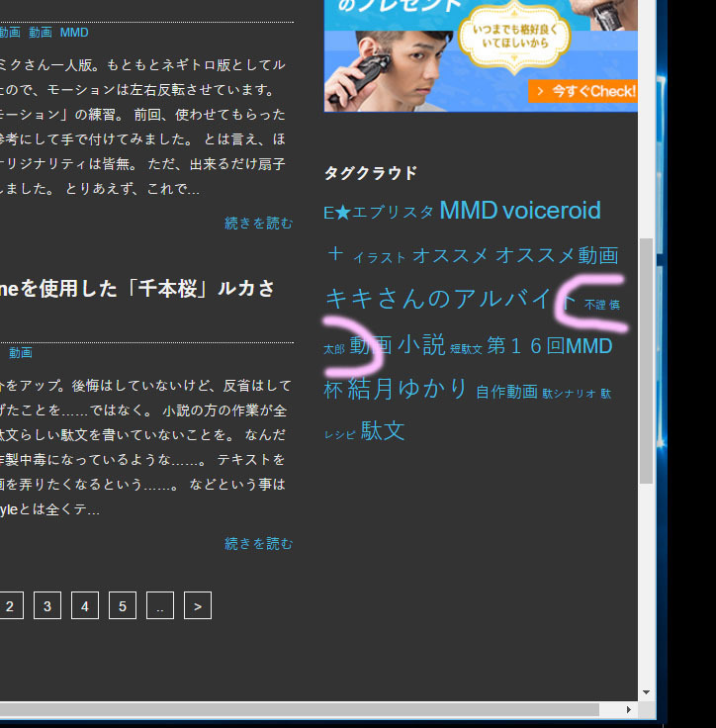Select the 短駄文 tag
The width and height of the screenshot is (716, 728).
(466, 349)
